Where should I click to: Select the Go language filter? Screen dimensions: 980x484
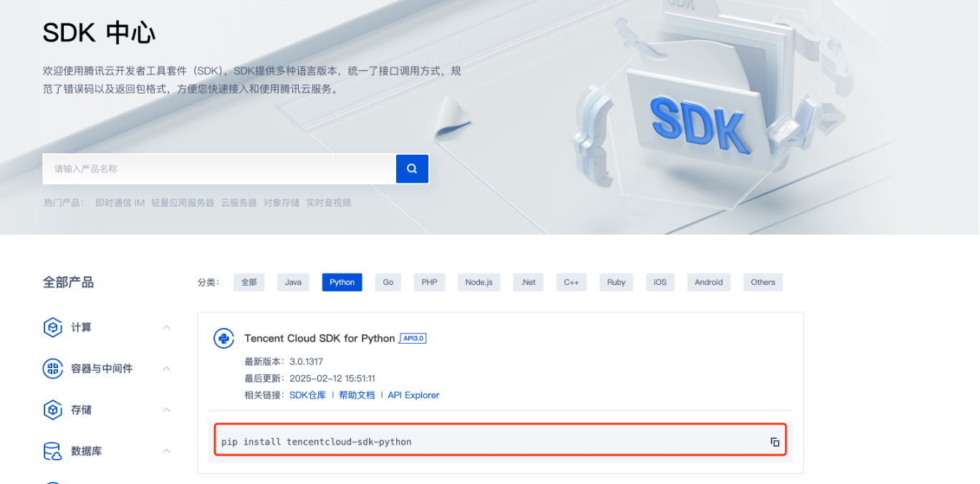pyautogui.click(x=388, y=282)
